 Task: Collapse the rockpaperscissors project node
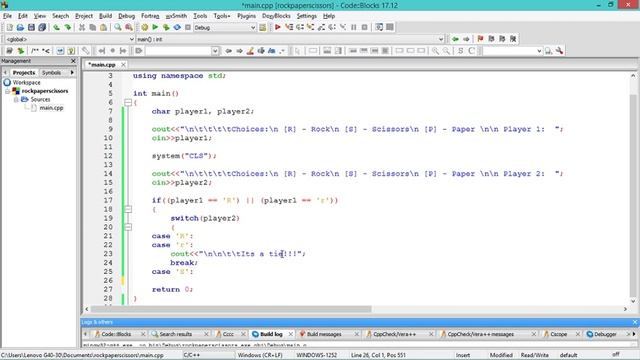click(8, 91)
